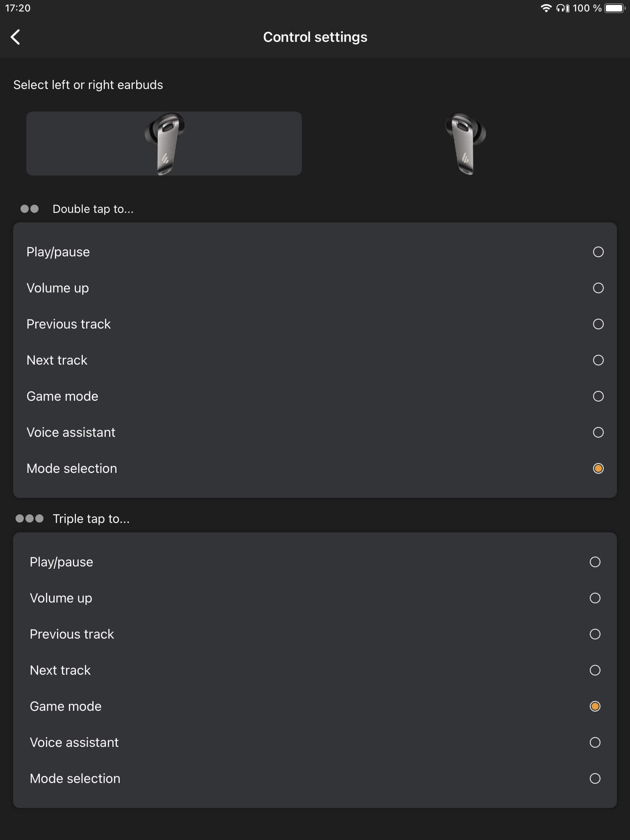This screenshot has height=840, width=630.
Task: Select Mode selection under Double tap
Action: tap(598, 468)
